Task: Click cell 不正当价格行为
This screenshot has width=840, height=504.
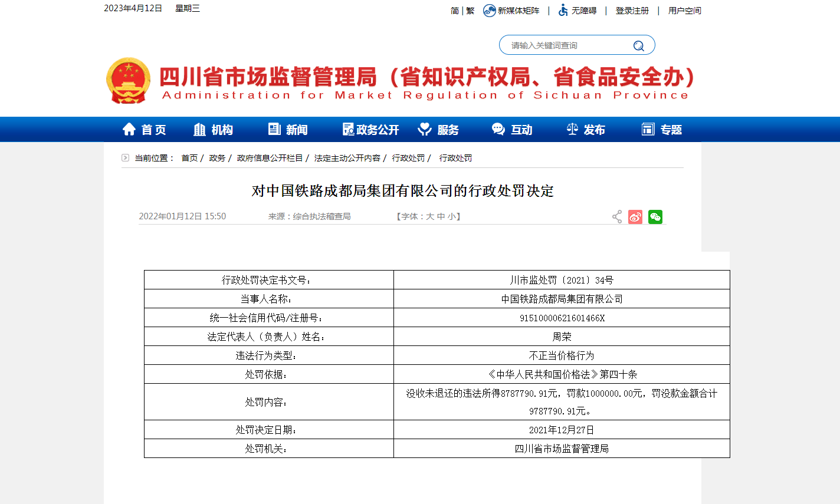Action: 562,355
